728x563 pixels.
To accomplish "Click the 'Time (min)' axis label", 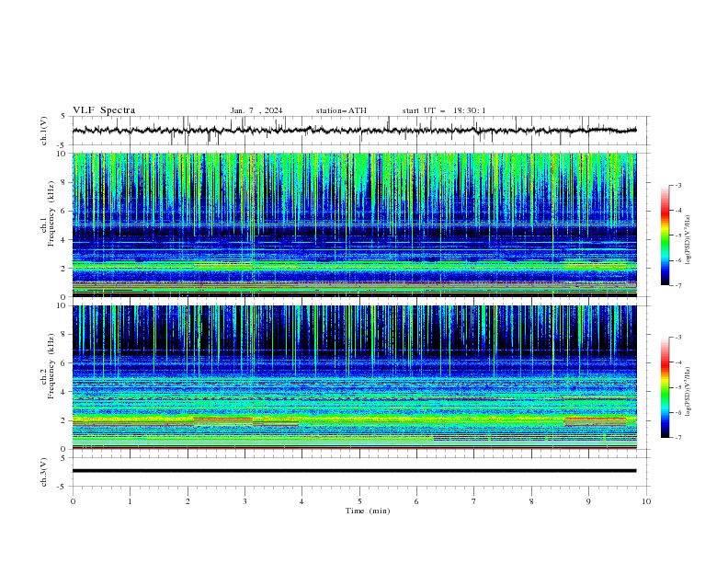I will 368,511.
